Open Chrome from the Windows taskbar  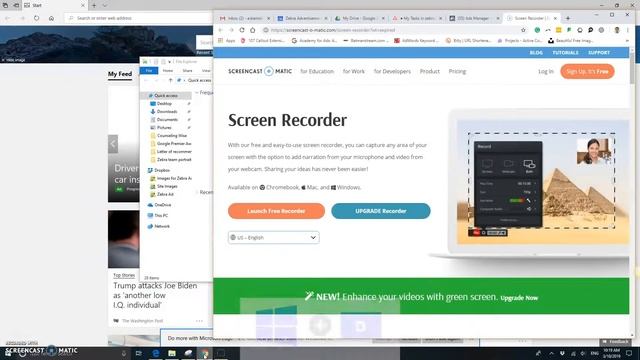(x=204, y=353)
